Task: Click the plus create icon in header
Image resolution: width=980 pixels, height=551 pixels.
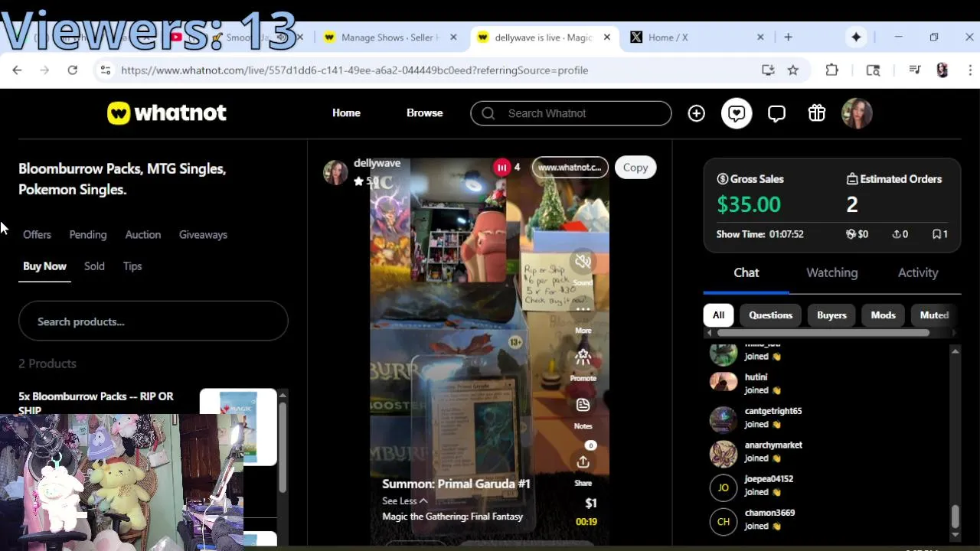Action: click(x=696, y=113)
